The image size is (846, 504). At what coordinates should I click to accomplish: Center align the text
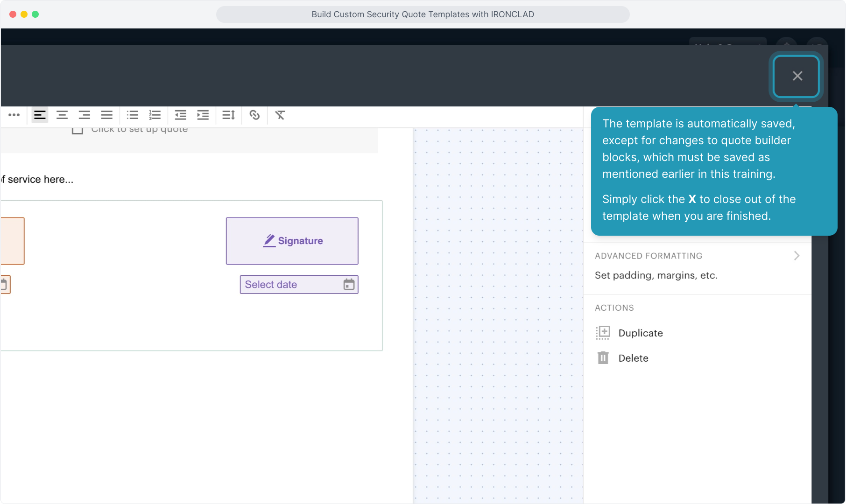[62, 115]
